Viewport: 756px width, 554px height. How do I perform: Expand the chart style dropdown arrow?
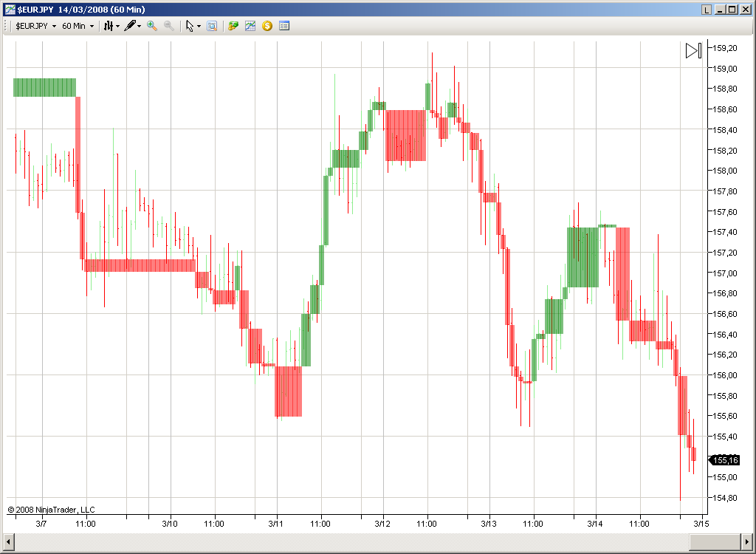pyautogui.click(x=117, y=26)
